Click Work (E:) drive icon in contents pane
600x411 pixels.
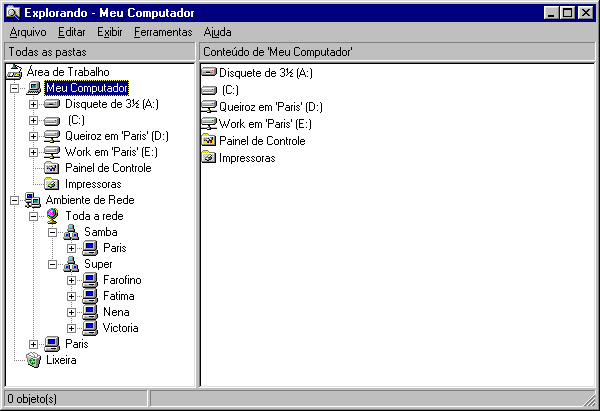[209, 124]
